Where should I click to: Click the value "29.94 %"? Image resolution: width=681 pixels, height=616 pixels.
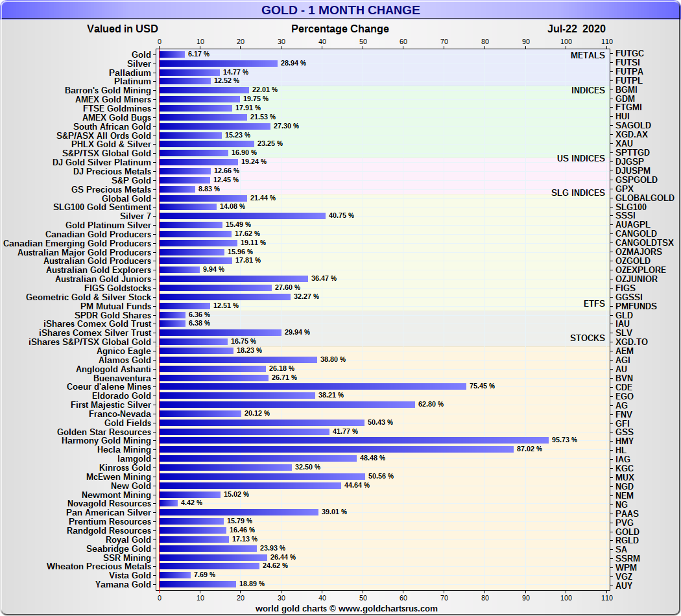point(297,332)
